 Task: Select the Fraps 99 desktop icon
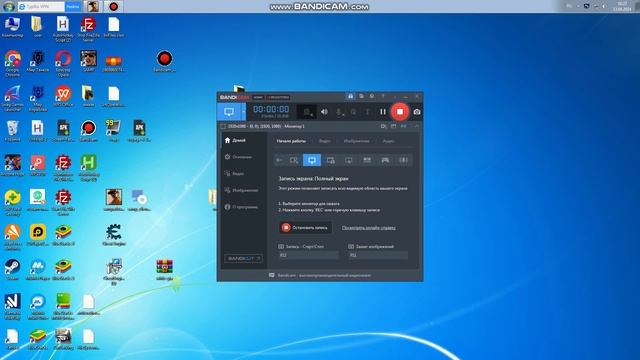tap(113, 131)
